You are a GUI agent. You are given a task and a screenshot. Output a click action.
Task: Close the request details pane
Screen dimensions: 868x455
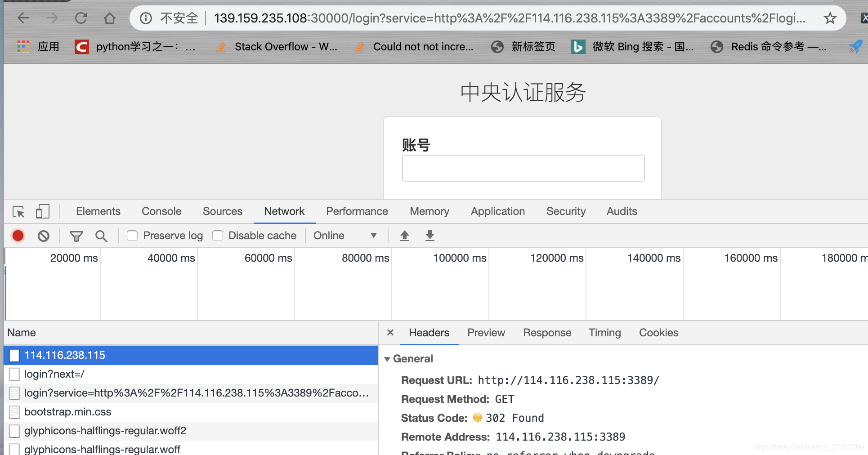point(390,332)
